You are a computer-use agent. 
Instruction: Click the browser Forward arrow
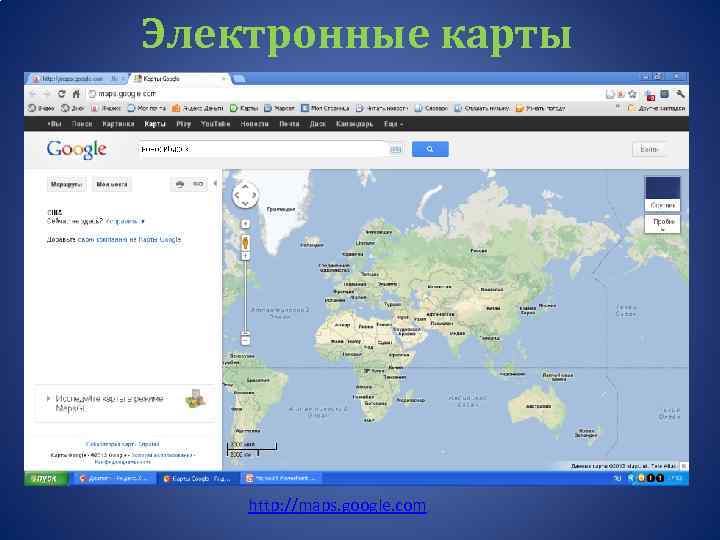click(x=47, y=94)
